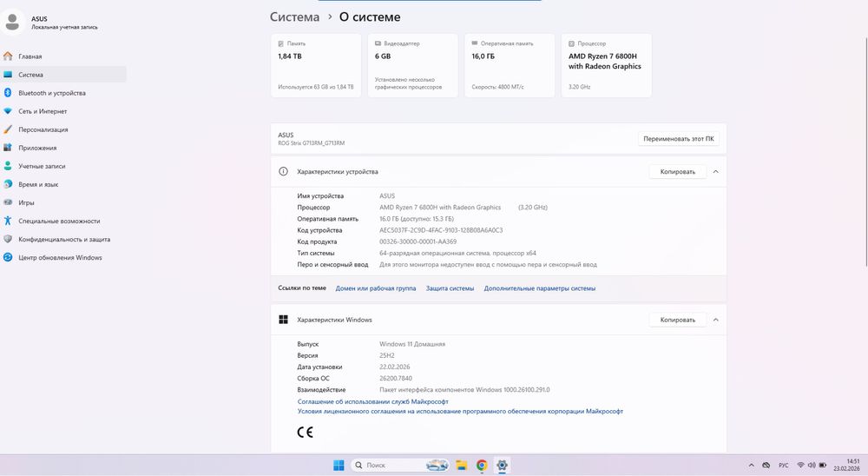868x476 pixels.
Task: Collapse Характеристики Windows section
Action: [716, 320]
